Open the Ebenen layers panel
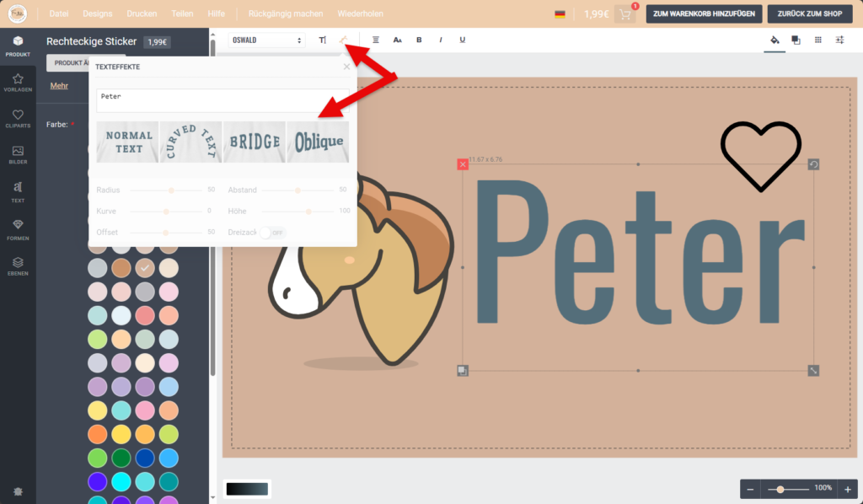The width and height of the screenshot is (863, 504). point(18,265)
